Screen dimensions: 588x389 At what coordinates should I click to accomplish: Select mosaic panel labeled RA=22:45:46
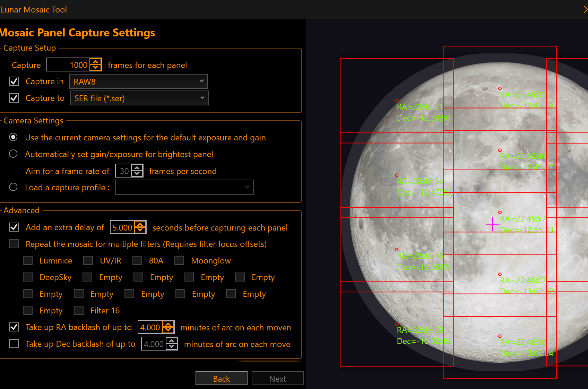coord(500,150)
